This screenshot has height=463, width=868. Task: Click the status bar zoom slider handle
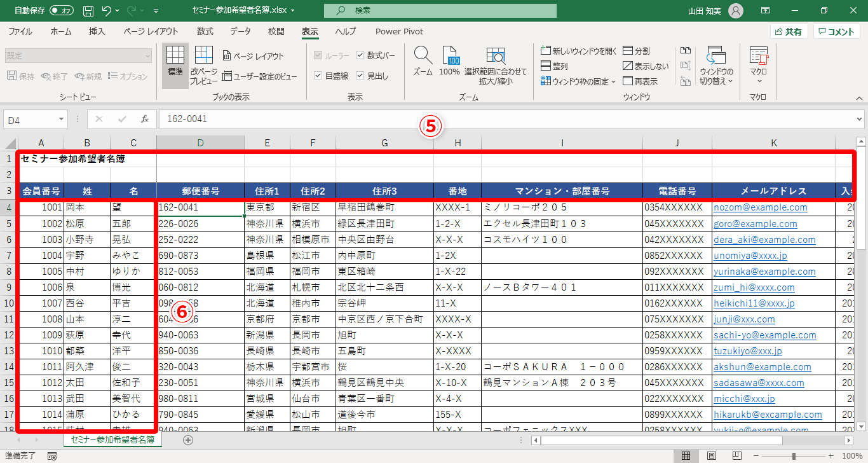coord(793,456)
